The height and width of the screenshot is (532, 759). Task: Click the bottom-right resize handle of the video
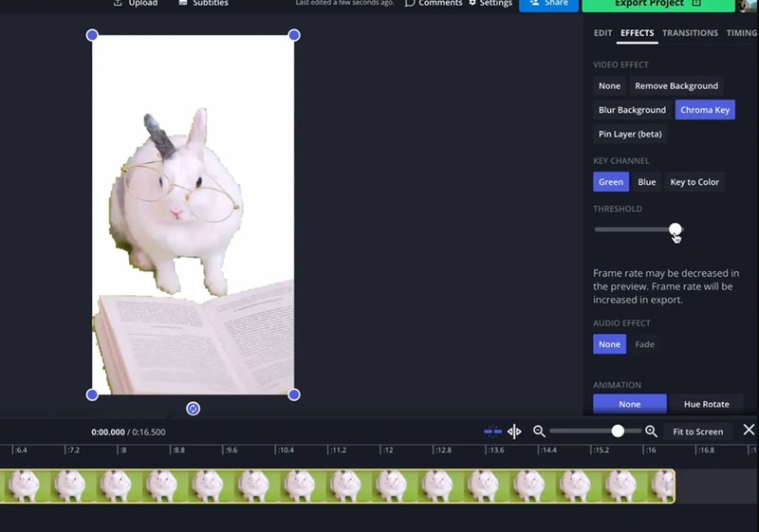(x=294, y=394)
